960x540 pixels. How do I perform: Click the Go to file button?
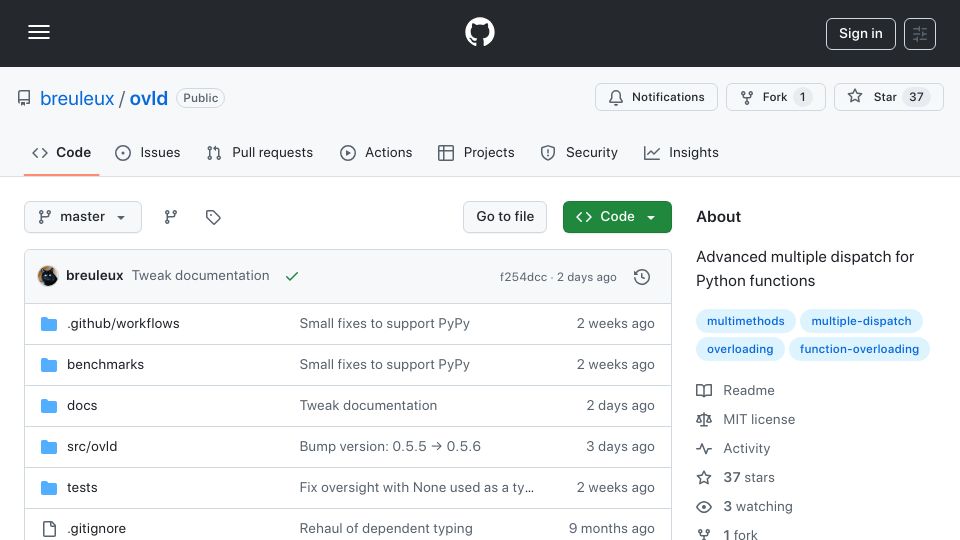coord(504,217)
